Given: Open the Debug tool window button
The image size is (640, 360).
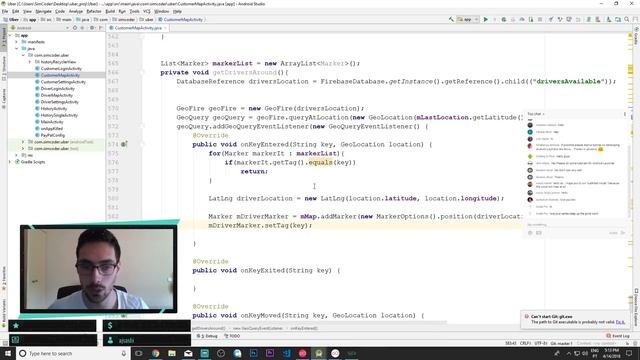Looking at the screenshot, I should pyautogui.click(x=207, y=336).
